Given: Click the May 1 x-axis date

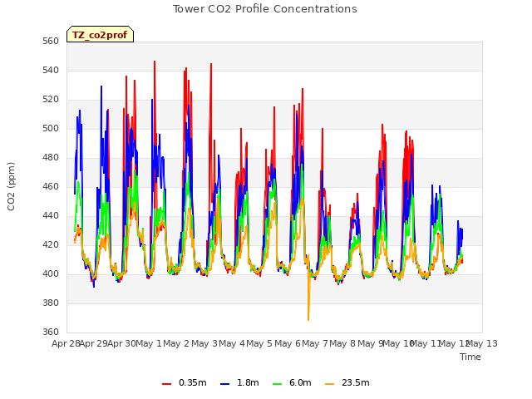Looking at the screenshot, I should point(149,344).
